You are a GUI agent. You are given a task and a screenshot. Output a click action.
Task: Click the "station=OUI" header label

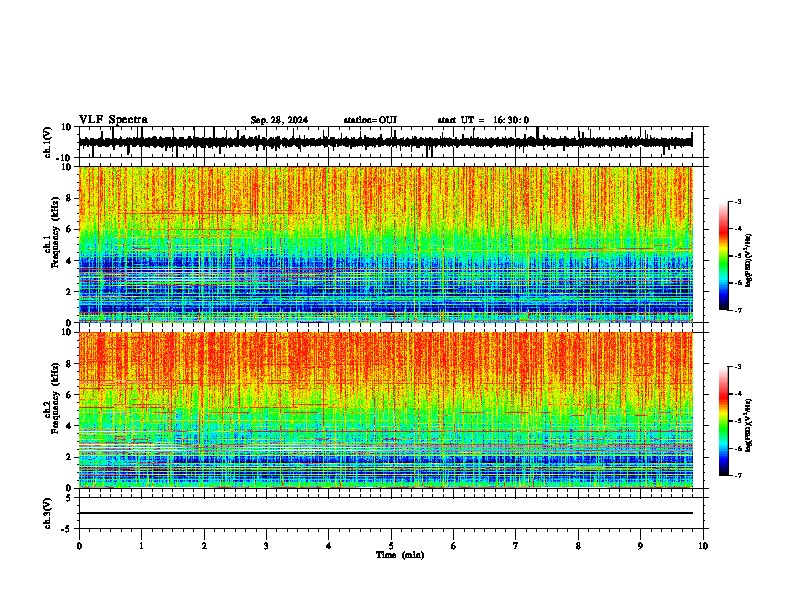[370, 120]
